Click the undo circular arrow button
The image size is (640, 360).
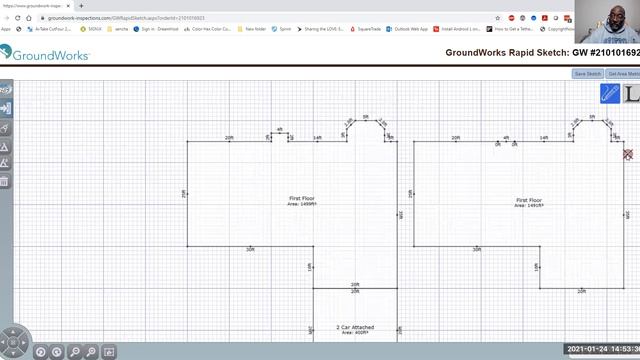coord(40,351)
